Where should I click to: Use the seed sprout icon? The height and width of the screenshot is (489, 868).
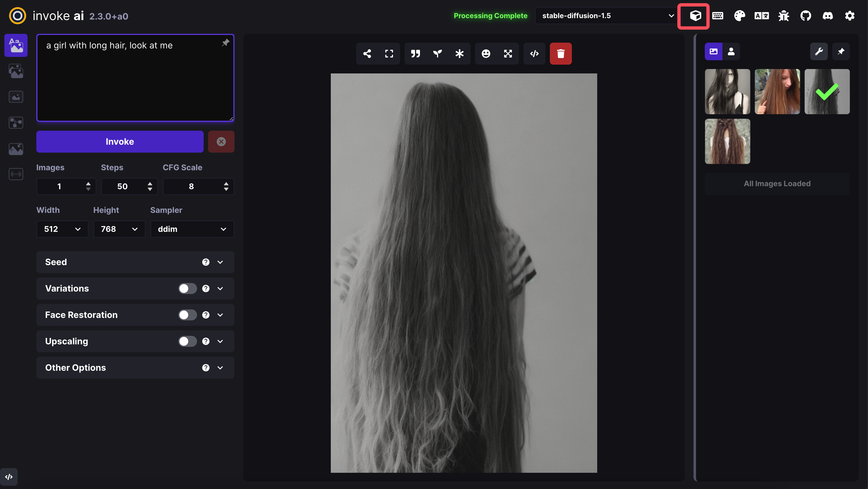point(437,54)
